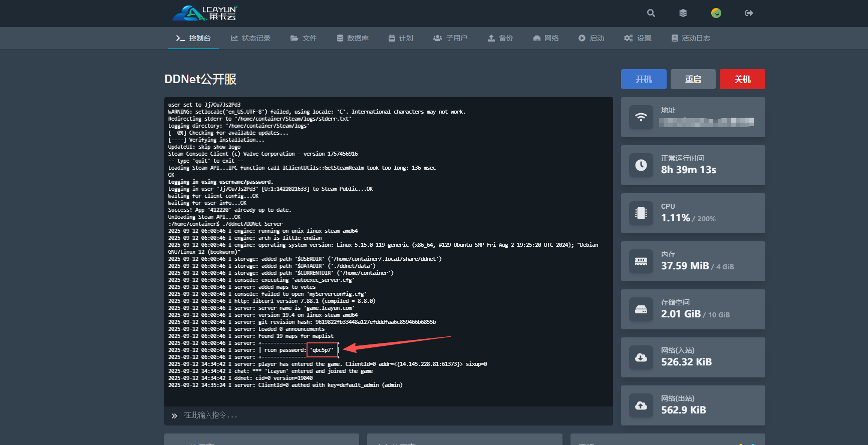Click the clock icon on uptime card
868x445 pixels.
[x=641, y=165]
